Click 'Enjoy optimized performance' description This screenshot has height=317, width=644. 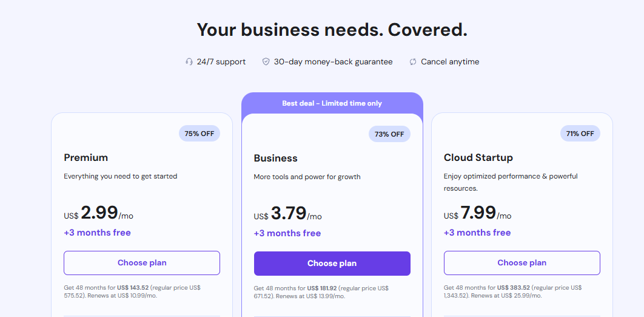coord(511,182)
